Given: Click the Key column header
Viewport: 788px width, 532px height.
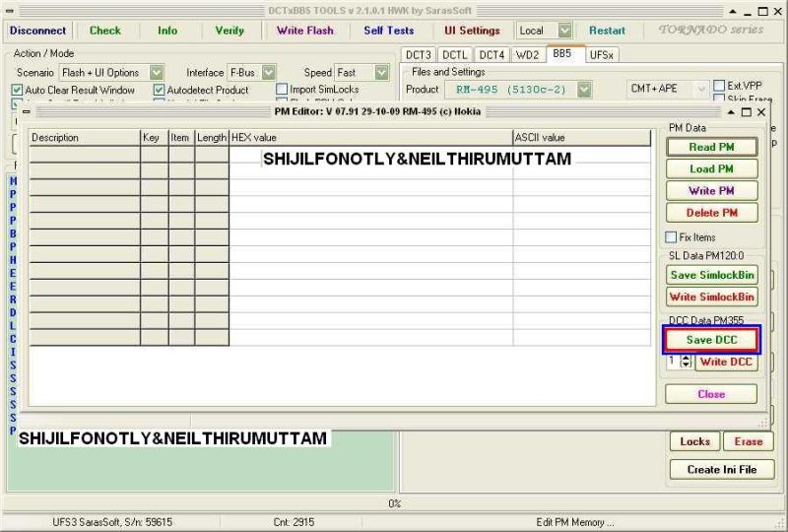Looking at the screenshot, I should pos(155,137).
